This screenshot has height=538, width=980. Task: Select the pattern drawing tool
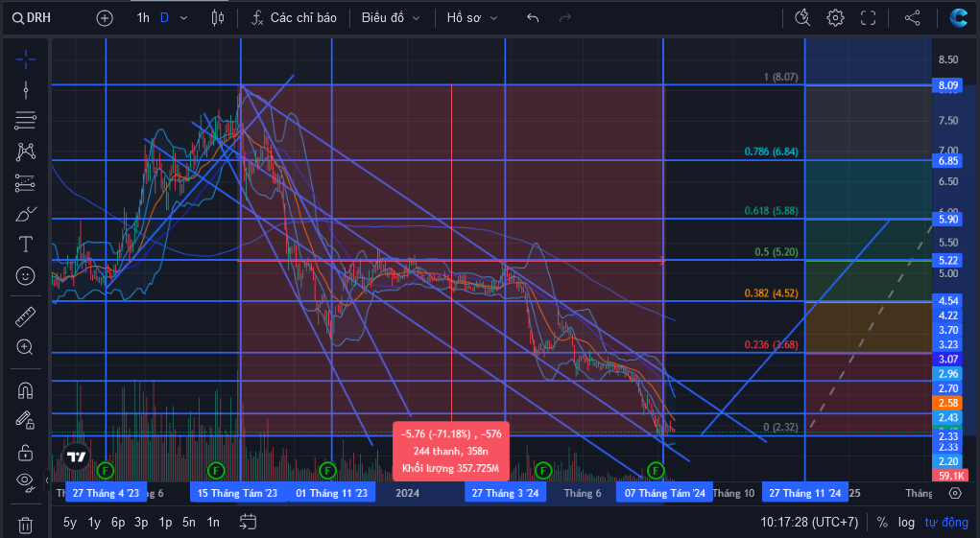click(x=26, y=152)
